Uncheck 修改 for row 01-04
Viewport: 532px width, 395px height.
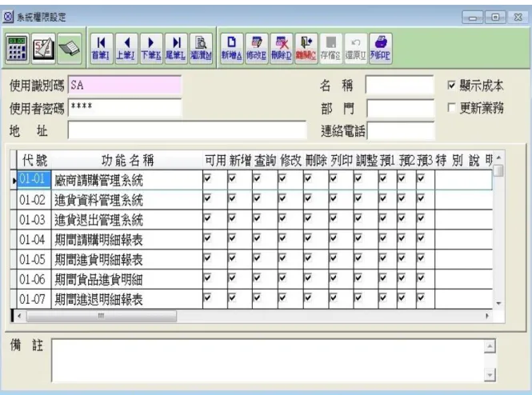pyautogui.click(x=282, y=238)
